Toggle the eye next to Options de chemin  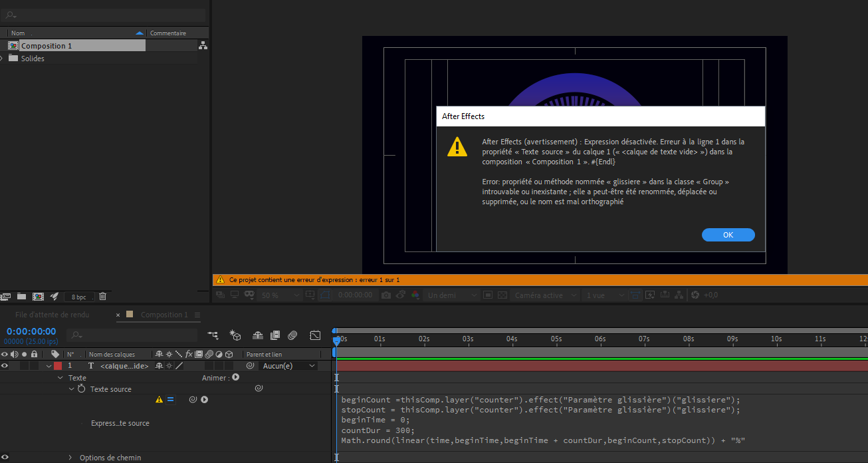(5, 458)
